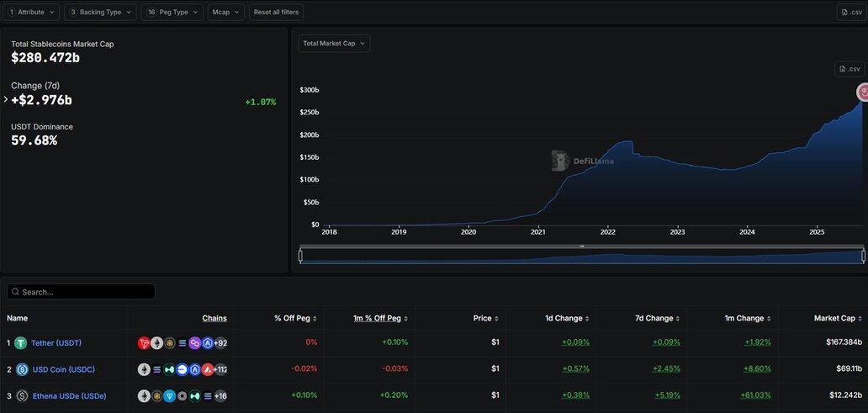Sort table by % Off Peg
Screen dimensions: 868x413
296,319
